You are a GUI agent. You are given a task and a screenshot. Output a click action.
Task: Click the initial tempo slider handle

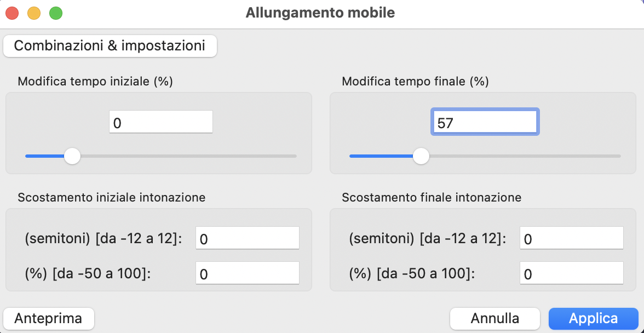73,156
